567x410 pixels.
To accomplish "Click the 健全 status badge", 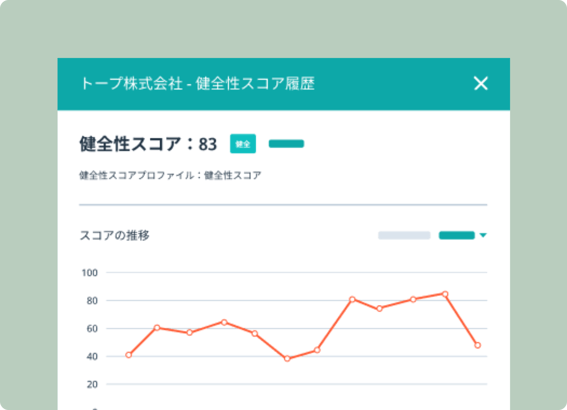I will [x=243, y=144].
